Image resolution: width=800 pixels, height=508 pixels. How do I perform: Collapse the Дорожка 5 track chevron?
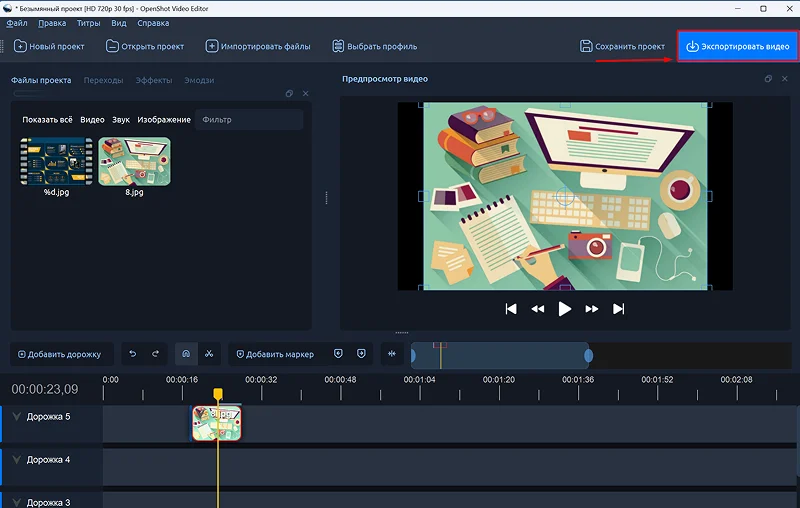click(x=16, y=417)
